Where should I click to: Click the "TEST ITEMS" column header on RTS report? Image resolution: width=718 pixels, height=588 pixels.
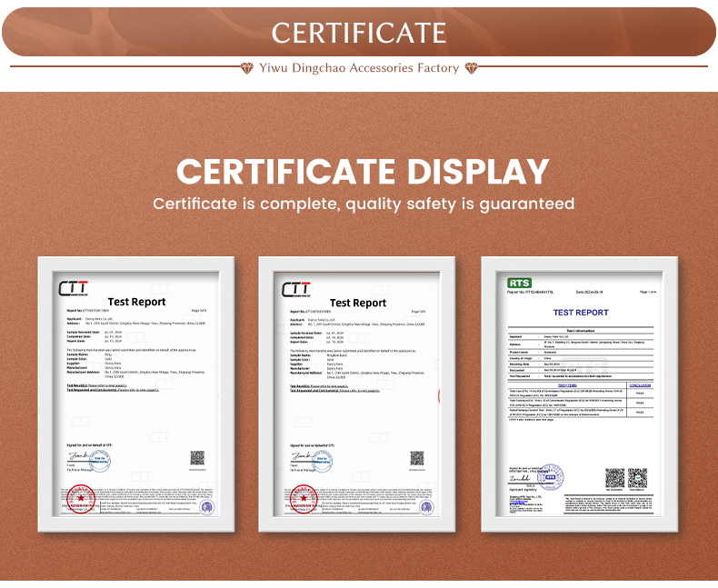567,385
